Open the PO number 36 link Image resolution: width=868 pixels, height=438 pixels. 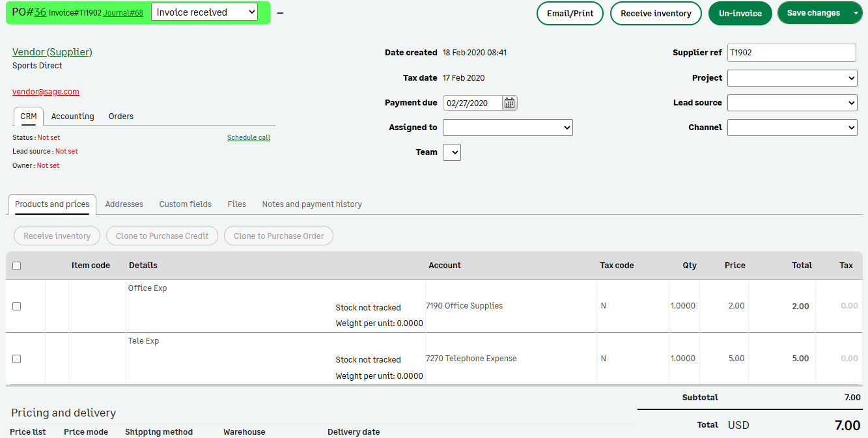pyautogui.click(x=40, y=12)
